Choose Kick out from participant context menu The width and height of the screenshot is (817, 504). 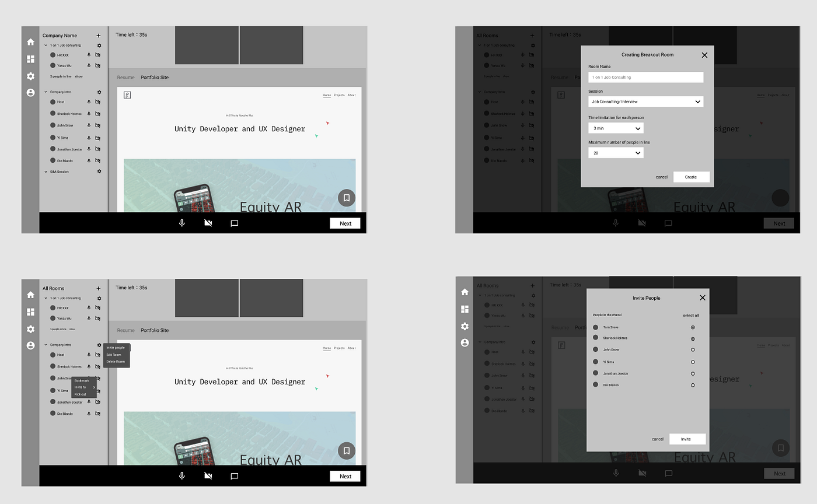click(80, 394)
